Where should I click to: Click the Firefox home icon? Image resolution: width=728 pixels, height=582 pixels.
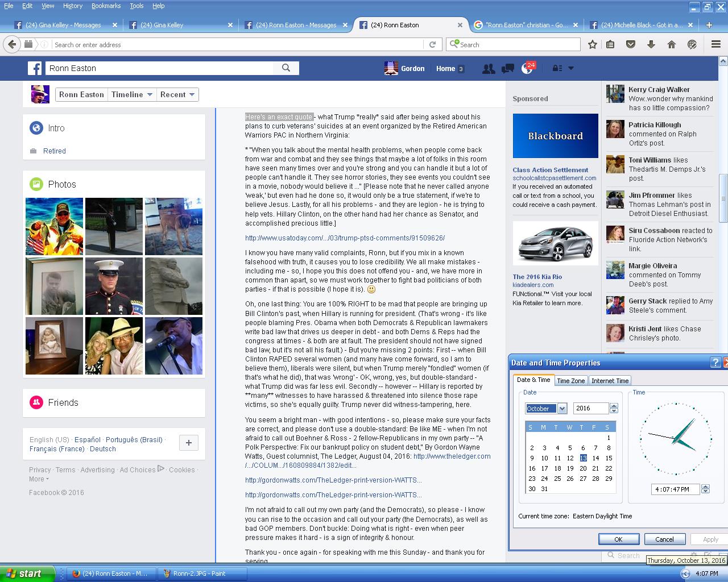pyautogui.click(x=672, y=44)
